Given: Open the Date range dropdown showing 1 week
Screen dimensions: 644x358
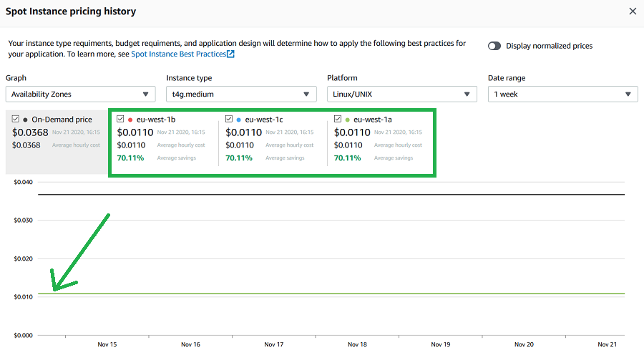Looking at the screenshot, I should 562,94.
